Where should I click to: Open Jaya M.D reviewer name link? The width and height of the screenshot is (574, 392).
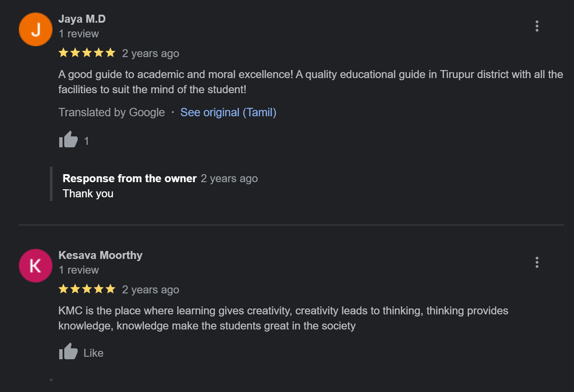click(82, 19)
